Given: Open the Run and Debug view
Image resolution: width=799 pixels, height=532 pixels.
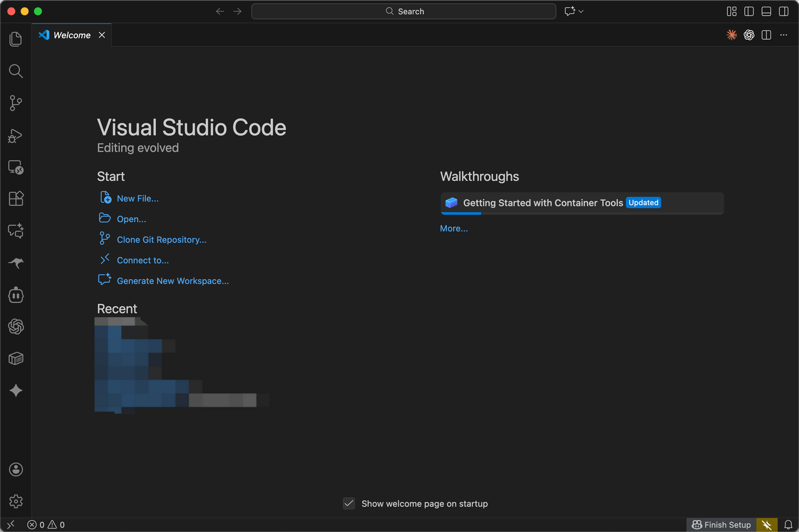Looking at the screenshot, I should pos(16,135).
